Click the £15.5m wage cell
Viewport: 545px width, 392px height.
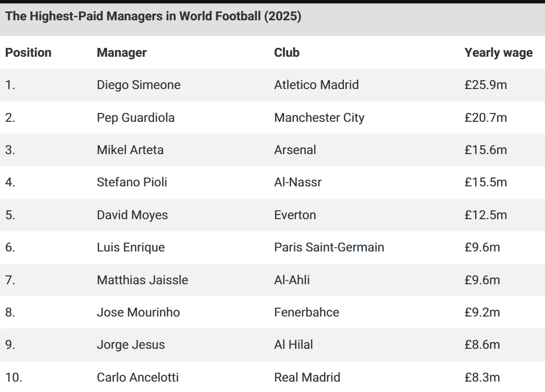tap(486, 182)
